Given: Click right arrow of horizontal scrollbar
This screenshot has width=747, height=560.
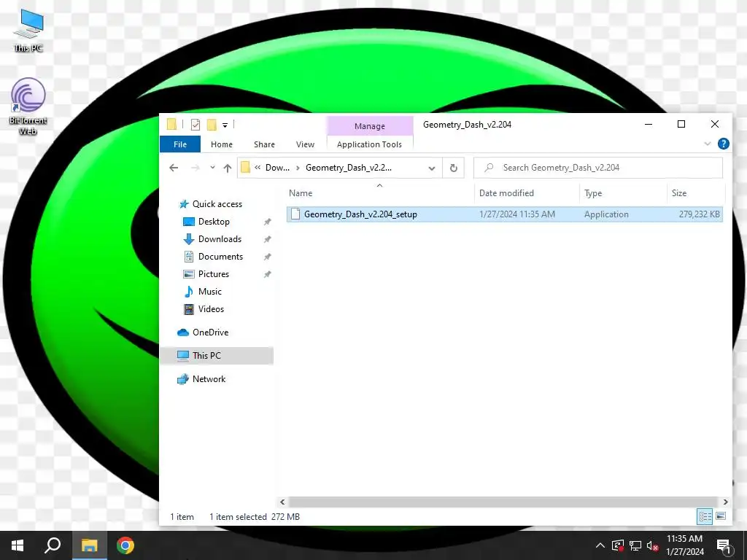Looking at the screenshot, I should tap(725, 502).
